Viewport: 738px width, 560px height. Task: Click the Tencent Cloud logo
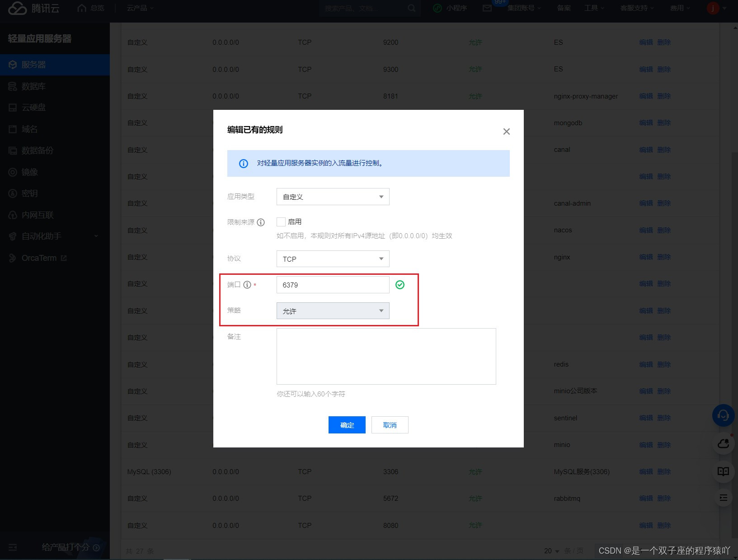[x=33, y=8]
